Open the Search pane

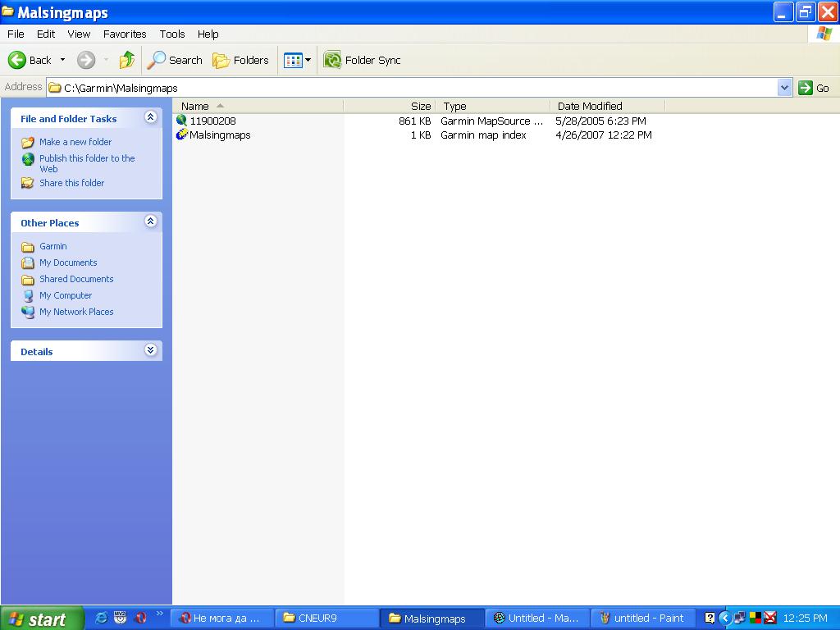175,60
